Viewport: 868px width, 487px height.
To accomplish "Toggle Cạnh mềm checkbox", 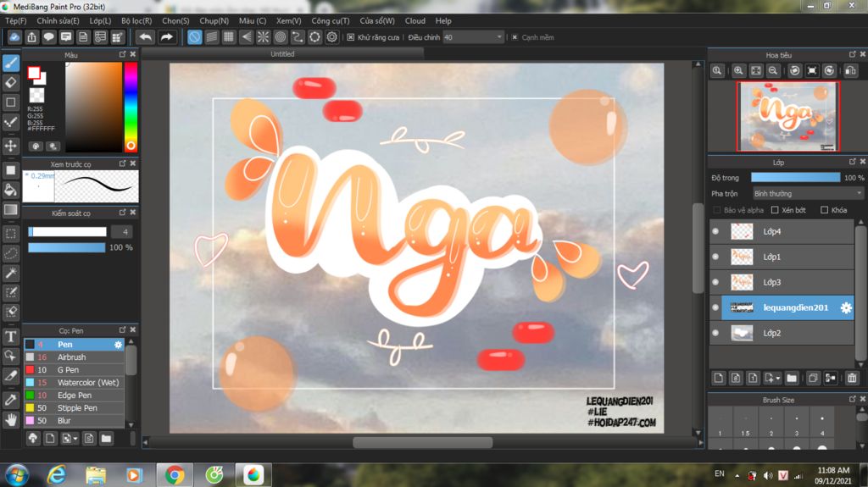I will click(x=515, y=37).
